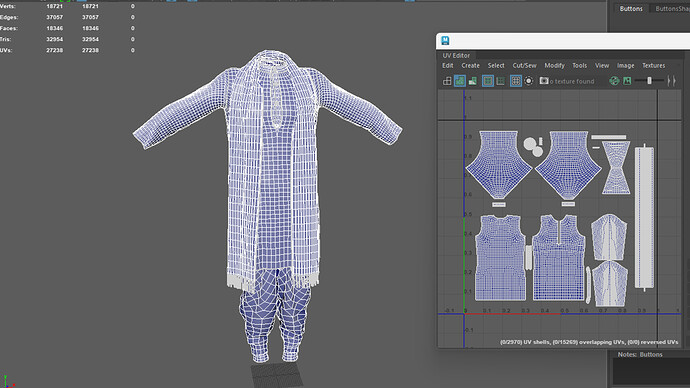Click the Tris count 32954 value
Image resolution: width=690 pixels, height=388 pixels.
55,40
